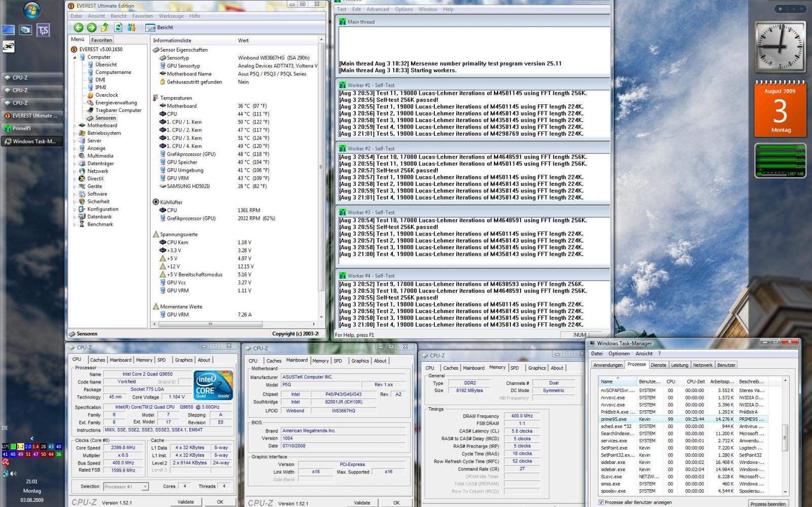Open the Bericht report toolbar button
Screen dimensions: 812x507
pos(160,28)
